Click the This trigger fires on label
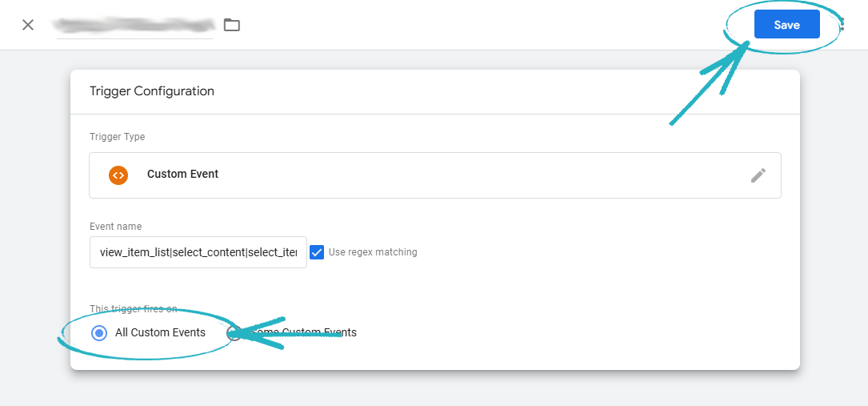The width and height of the screenshot is (868, 406). 133,309
